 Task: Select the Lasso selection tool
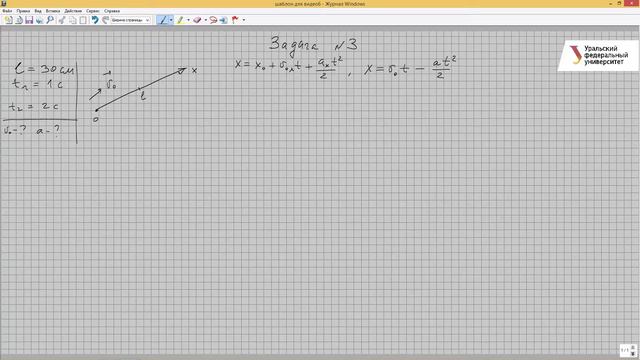(x=213, y=20)
